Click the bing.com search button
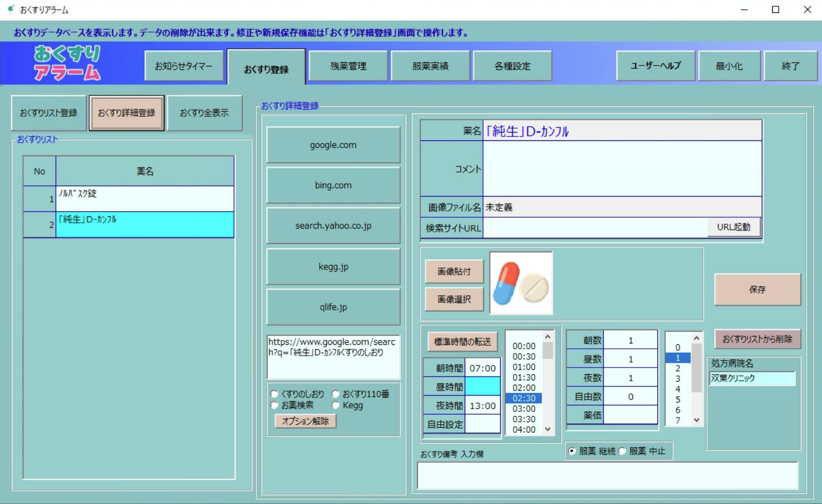Image resolution: width=822 pixels, height=504 pixels. 333,185
